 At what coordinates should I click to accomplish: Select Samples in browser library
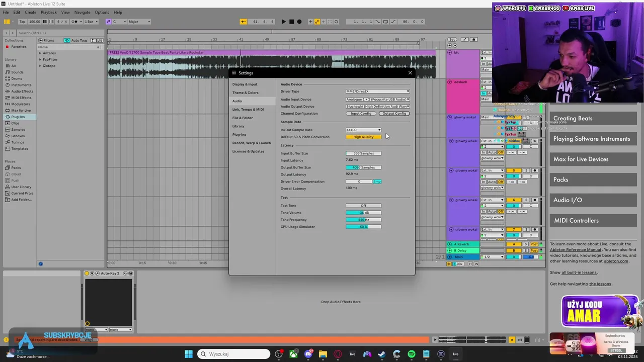point(18,130)
